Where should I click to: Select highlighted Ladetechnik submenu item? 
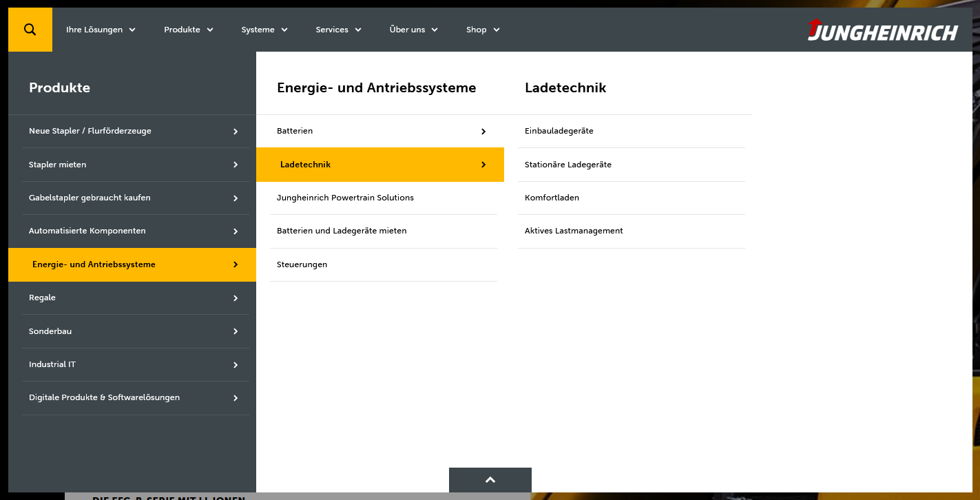[x=380, y=165]
